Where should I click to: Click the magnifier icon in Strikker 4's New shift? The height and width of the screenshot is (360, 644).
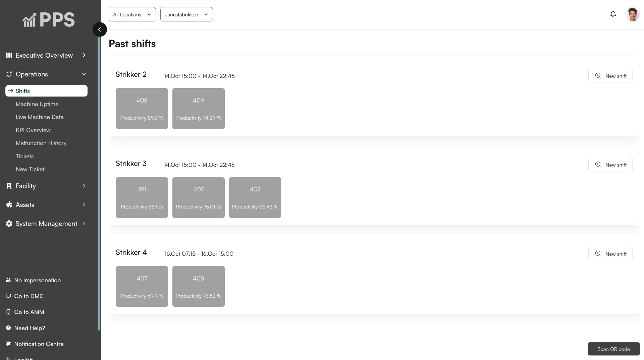click(x=598, y=254)
